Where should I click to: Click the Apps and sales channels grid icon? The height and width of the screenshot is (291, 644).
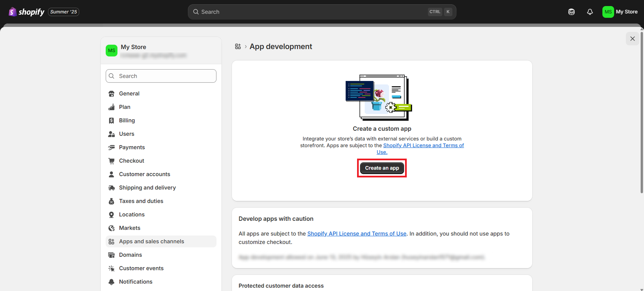[x=111, y=242]
